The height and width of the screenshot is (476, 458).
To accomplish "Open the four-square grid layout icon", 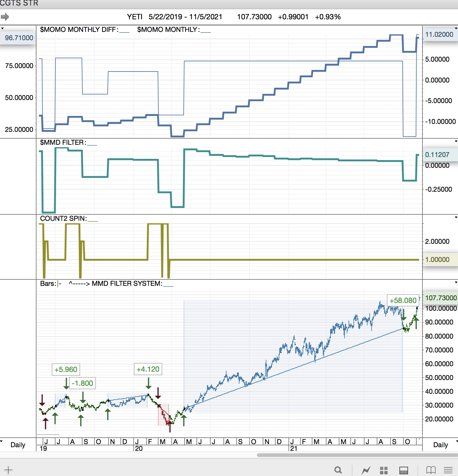I will click(x=384, y=470).
